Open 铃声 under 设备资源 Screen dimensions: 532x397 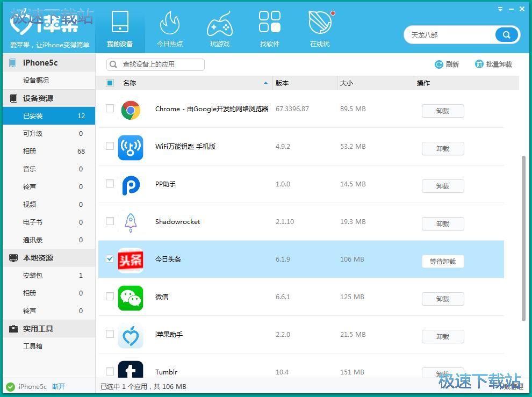(49, 186)
